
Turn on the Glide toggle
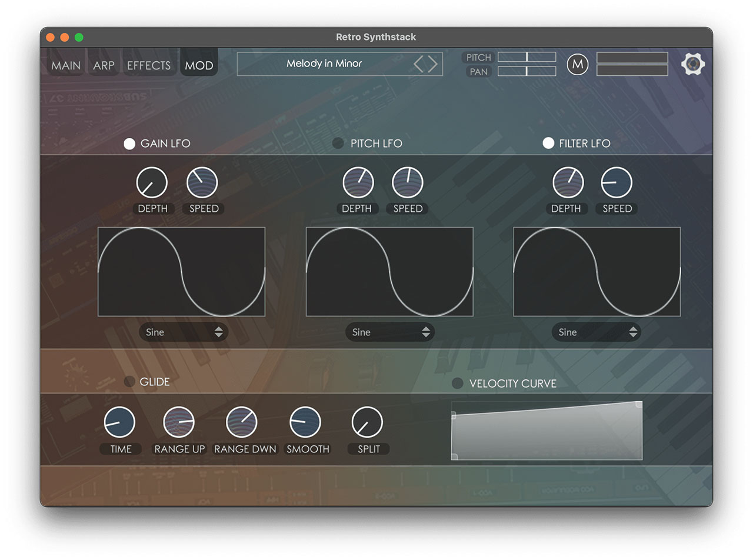tap(129, 382)
